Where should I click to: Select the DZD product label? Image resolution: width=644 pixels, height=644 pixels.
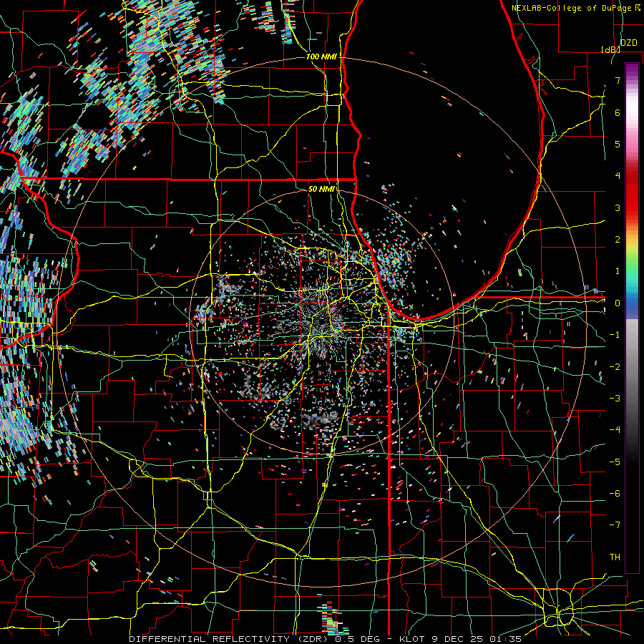[x=628, y=43]
